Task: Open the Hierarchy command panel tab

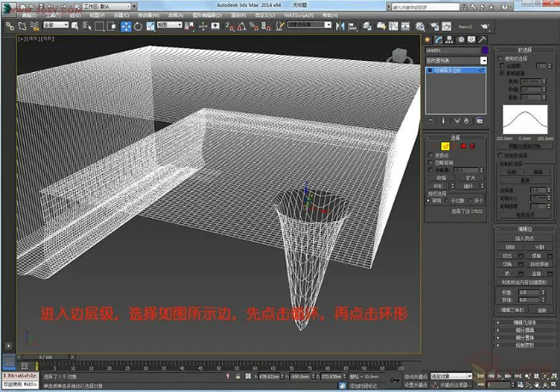Action: [448, 39]
